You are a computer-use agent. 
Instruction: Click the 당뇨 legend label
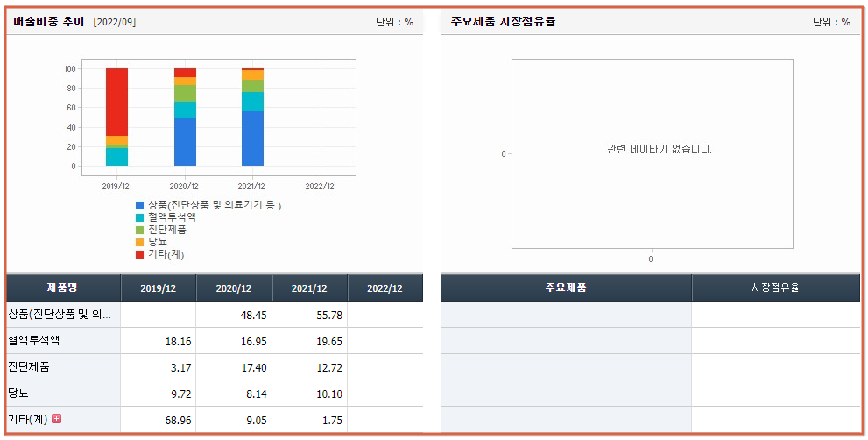[x=158, y=242]
